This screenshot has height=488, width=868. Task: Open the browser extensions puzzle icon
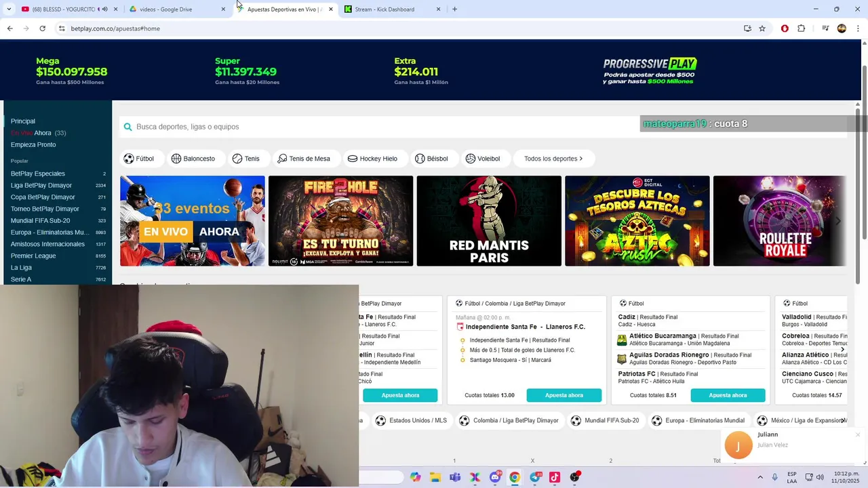(801, 28)
